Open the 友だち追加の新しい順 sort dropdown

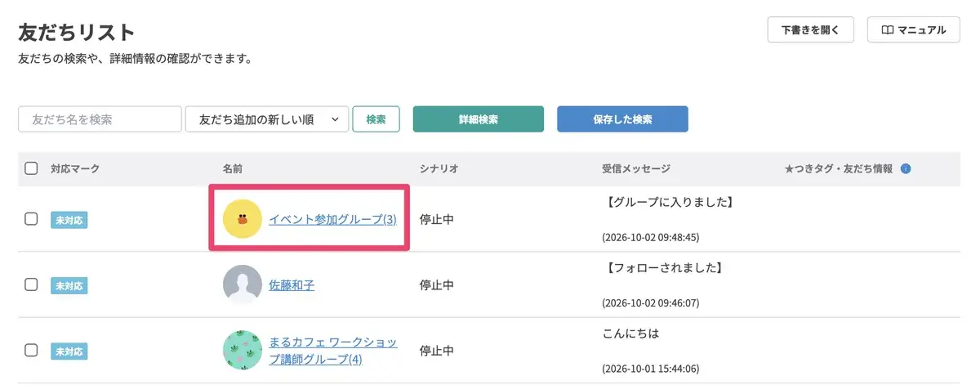267,119
